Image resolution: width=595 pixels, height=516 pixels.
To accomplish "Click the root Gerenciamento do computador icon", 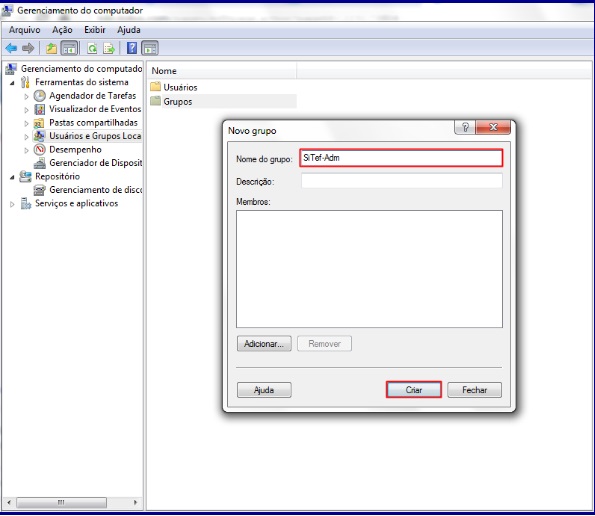I will click(x=11, y=69).
